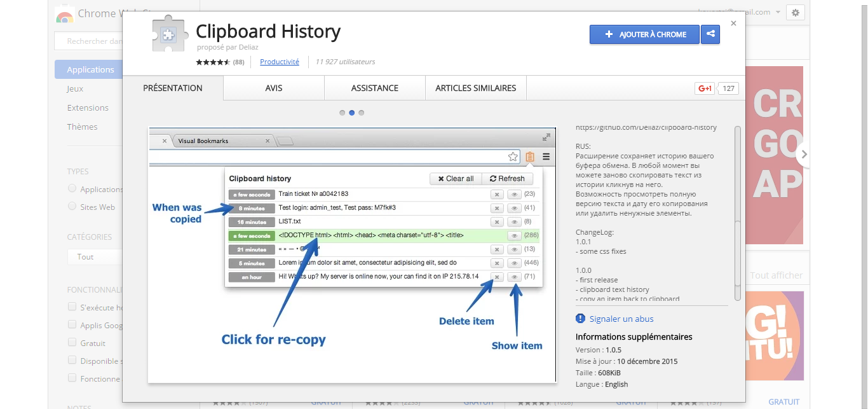Click the Productivité category link
This screenshot has width=868, height=409.
pos(280,62)
